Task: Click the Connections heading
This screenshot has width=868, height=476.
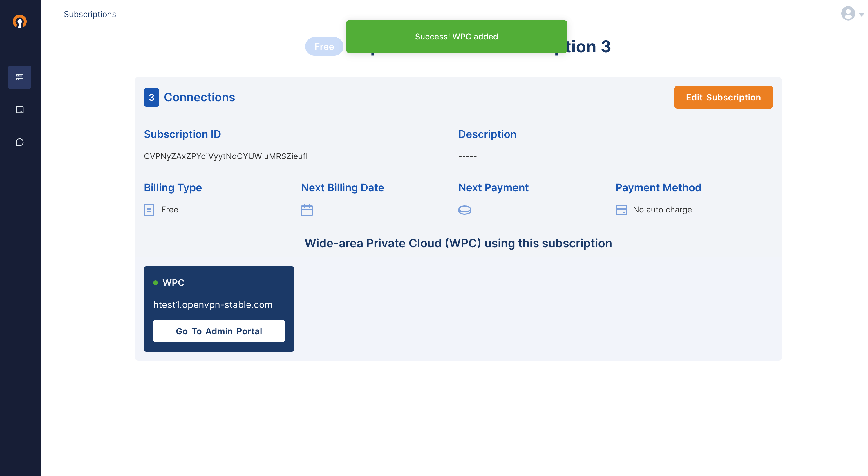Action: point(199,98)
